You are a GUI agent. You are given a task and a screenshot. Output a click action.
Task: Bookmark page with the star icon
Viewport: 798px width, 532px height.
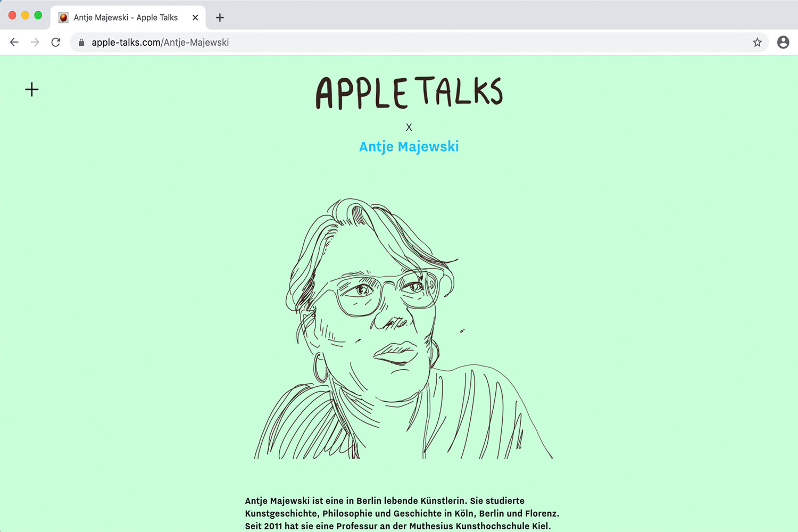click(x=757, y=42)
